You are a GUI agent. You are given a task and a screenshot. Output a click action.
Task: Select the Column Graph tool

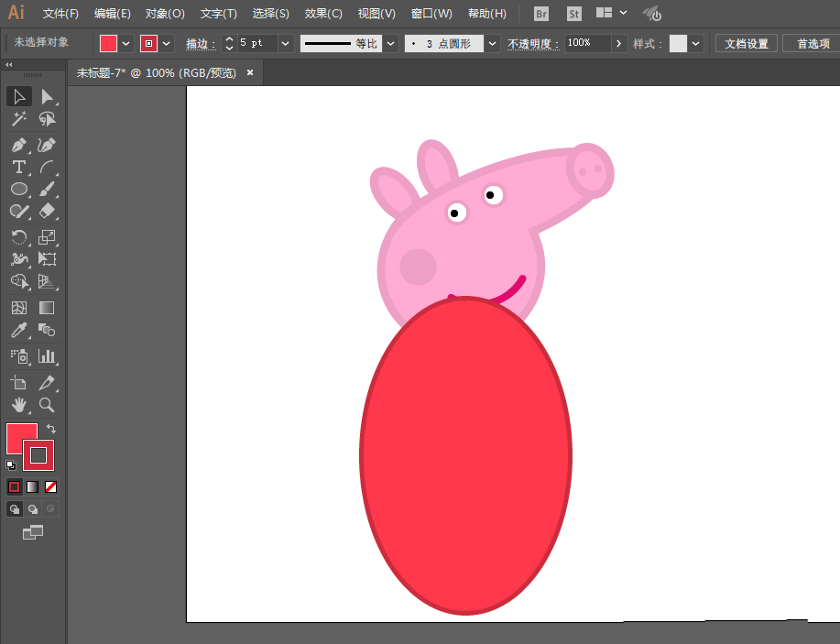click(47, 356)
